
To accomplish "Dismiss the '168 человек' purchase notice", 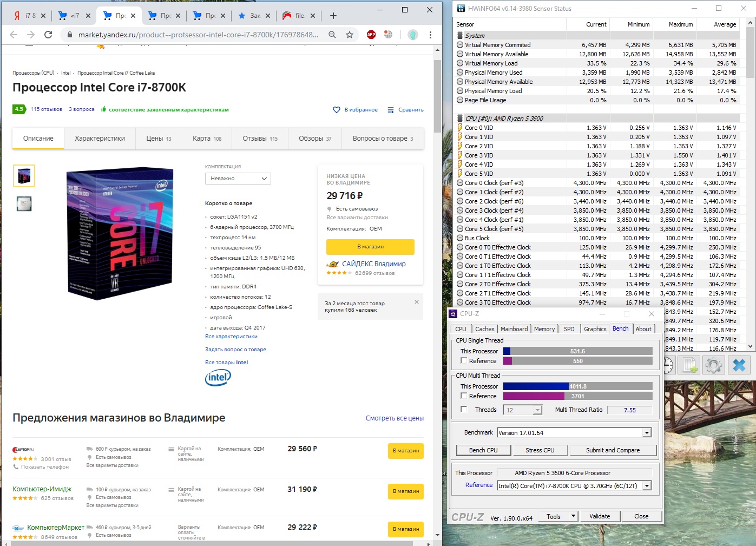I will tap(417, 302).
